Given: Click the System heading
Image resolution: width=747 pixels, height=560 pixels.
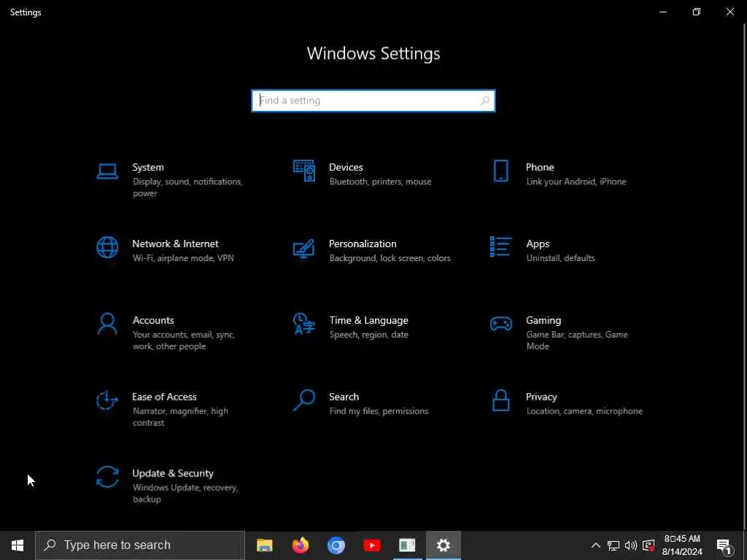Looking at the screenshot, I should (148, 167).
